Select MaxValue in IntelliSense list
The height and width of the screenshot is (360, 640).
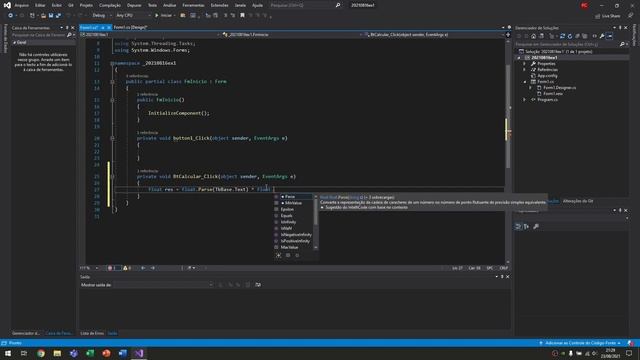tap(293, 247)
